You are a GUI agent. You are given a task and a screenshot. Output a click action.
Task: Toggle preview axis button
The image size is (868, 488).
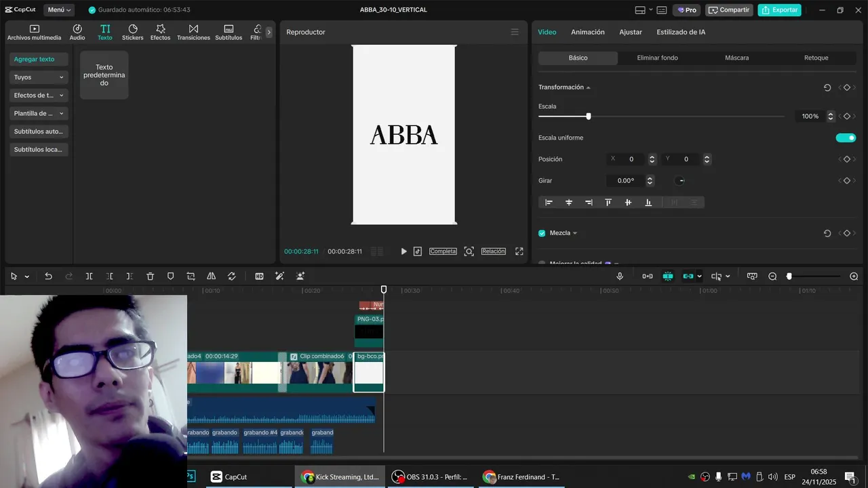716,277
